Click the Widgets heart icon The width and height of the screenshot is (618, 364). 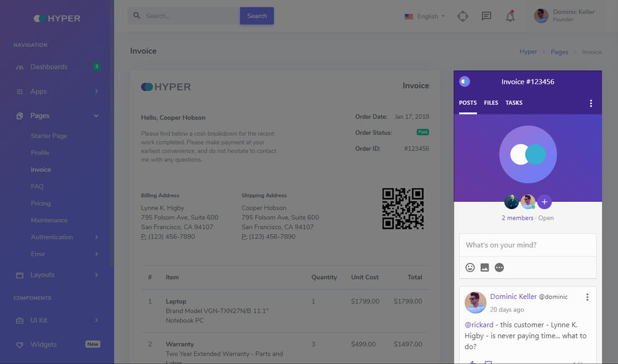tap(20, 345)
